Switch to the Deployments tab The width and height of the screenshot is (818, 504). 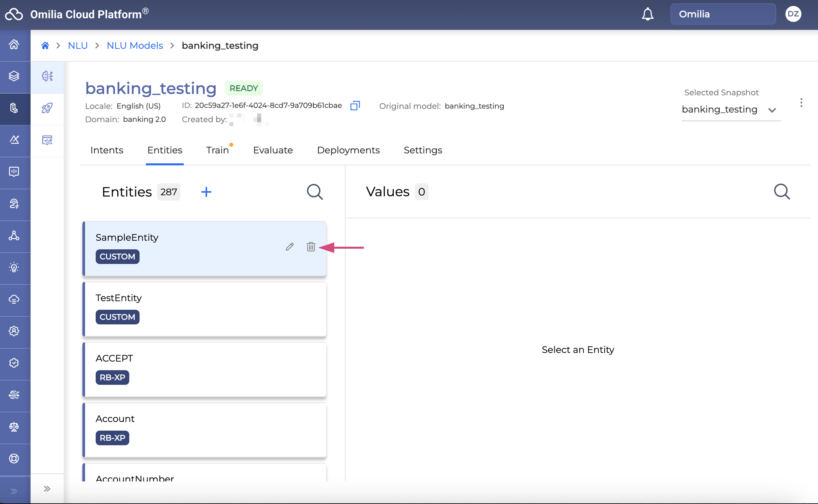[348, 150]
